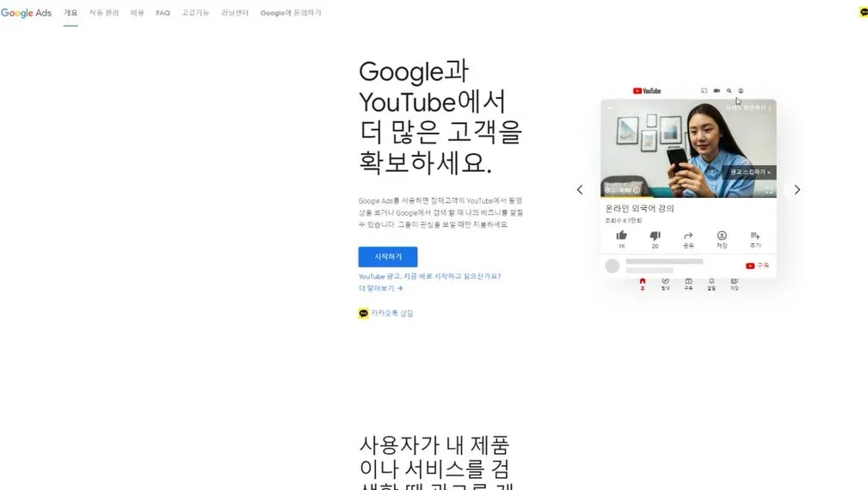
Task: Show previous carousel slide with left chevron
Action: [580, 190]
